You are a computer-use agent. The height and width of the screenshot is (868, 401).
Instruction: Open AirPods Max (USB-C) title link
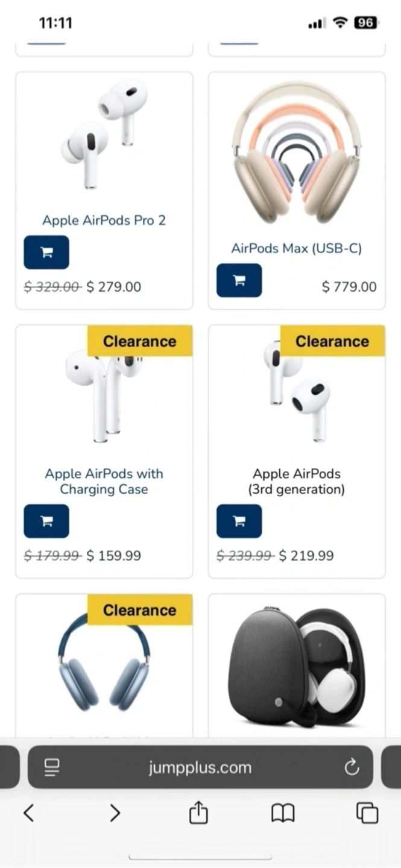point(296,248)
